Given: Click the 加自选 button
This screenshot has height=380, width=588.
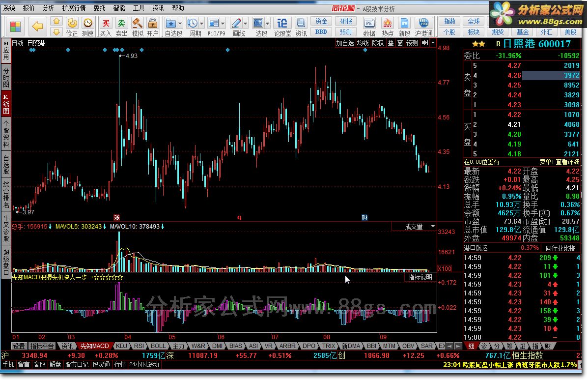Looking at the screenshot, I should click(345, 43).
